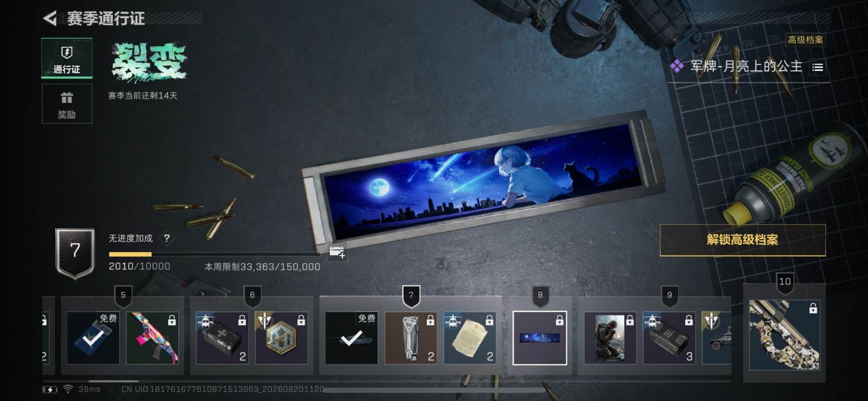Tap the lock icon on level 9 black case
The width and height of the screenshot is (868, 401).
point(689,320)
